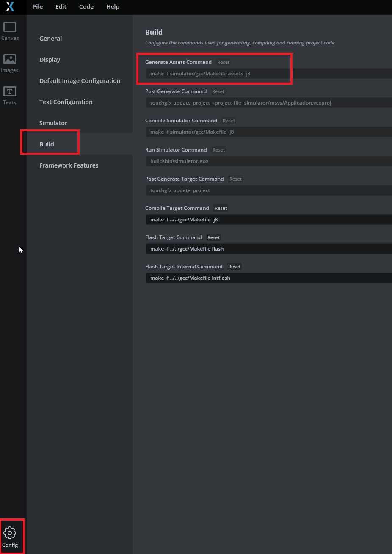The height and width of the screenshot is (554, 392).
Task: Open the Display configuration section
Action: tap(50, 60)
